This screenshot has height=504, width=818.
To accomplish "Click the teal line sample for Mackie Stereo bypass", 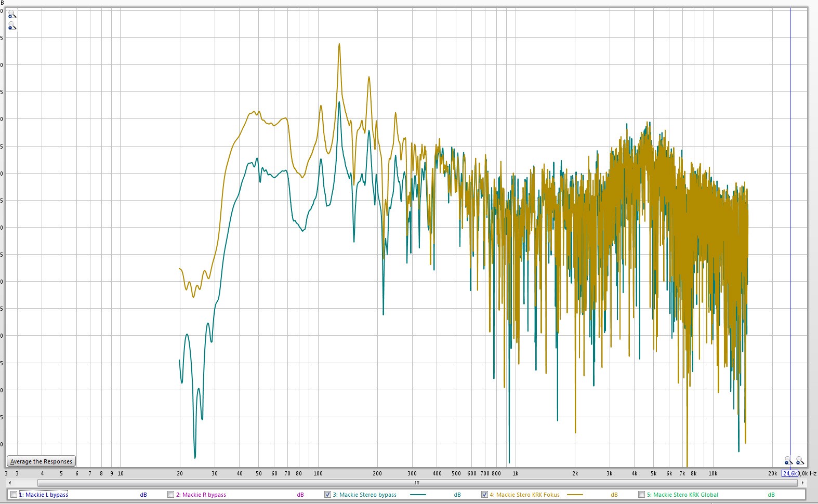I will pyautogui.click(x=417, y=495).
